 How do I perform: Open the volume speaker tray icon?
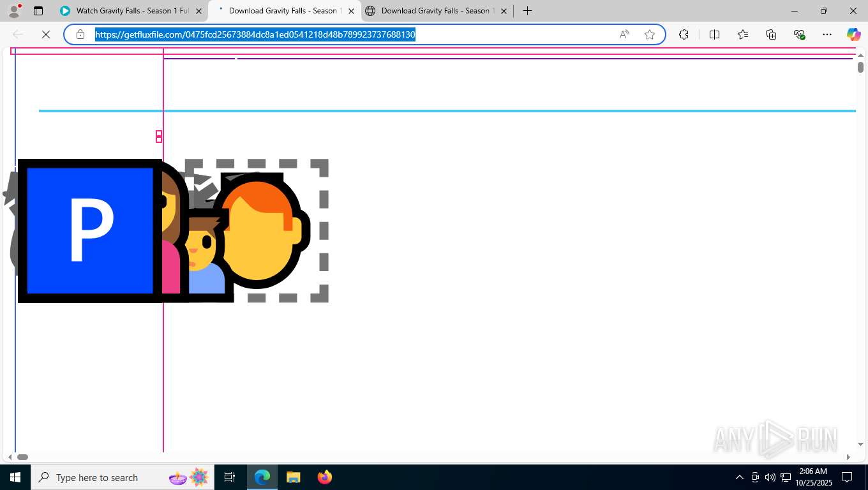click(770, 477)
